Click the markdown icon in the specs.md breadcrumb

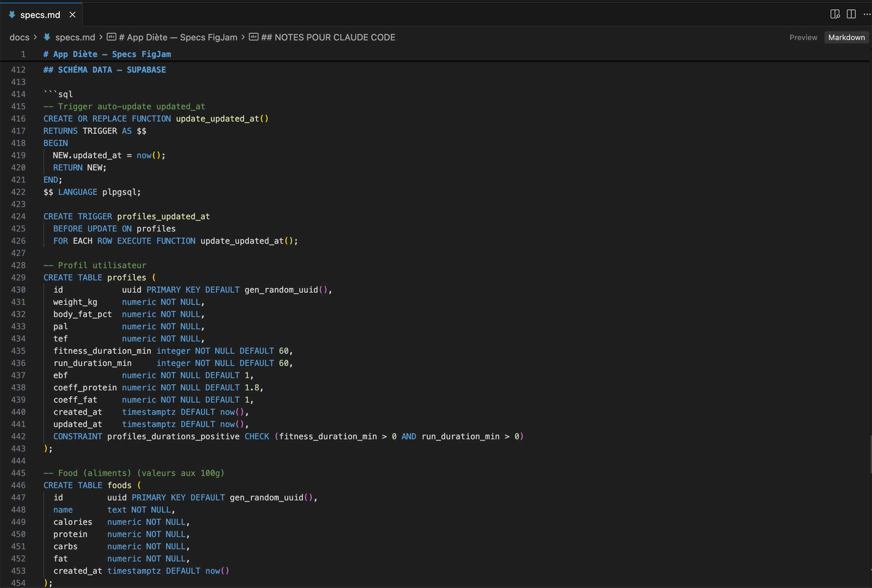[x=47, y=37]
